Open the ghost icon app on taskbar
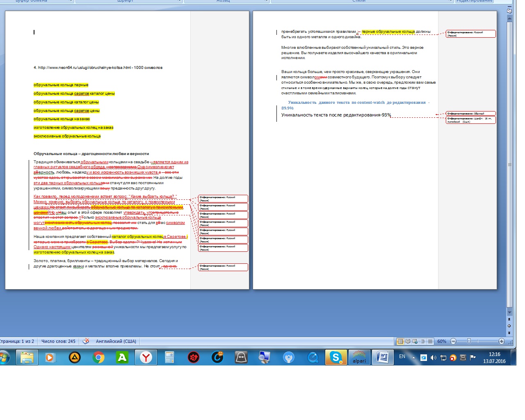 point(241,358)
